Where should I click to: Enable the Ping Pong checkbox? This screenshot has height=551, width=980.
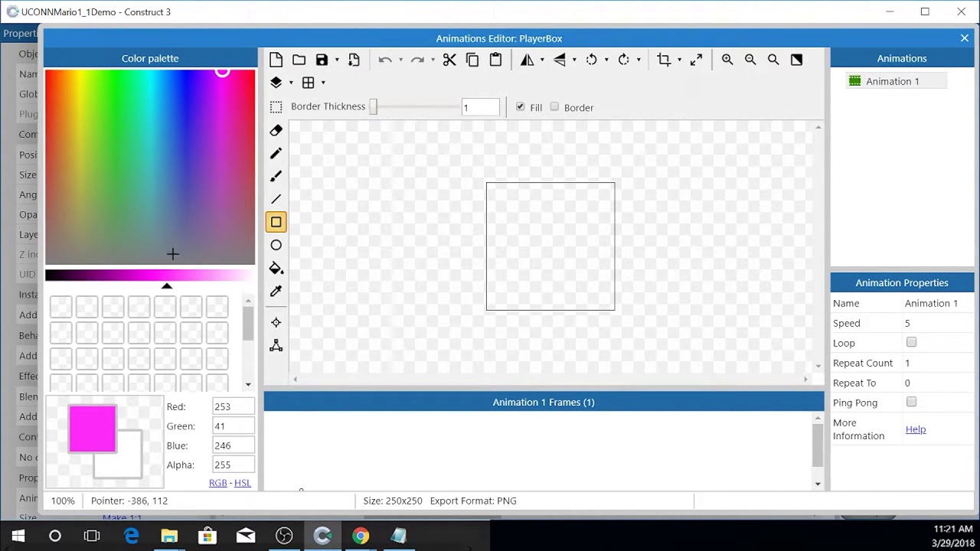click(x=911, y=402)
